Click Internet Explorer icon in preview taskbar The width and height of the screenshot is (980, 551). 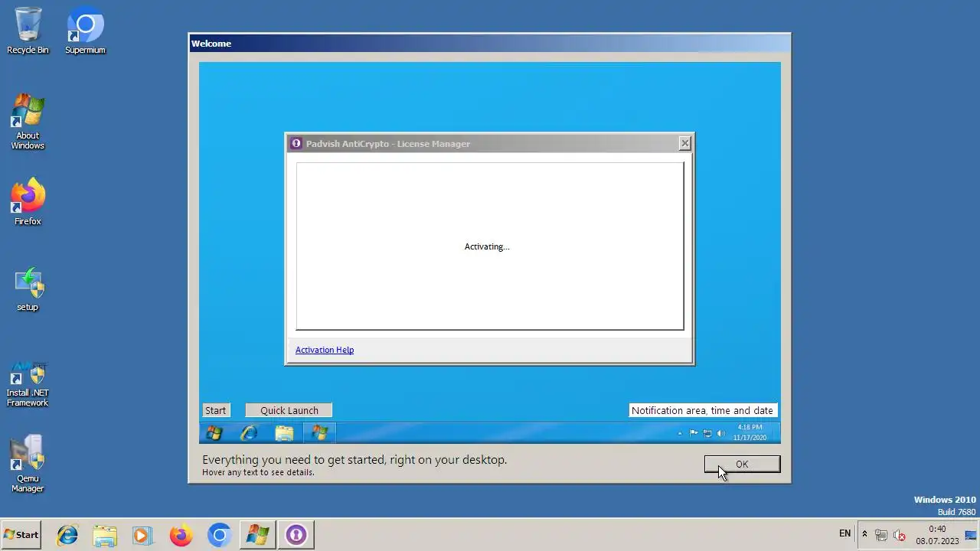tap(249, 434)
